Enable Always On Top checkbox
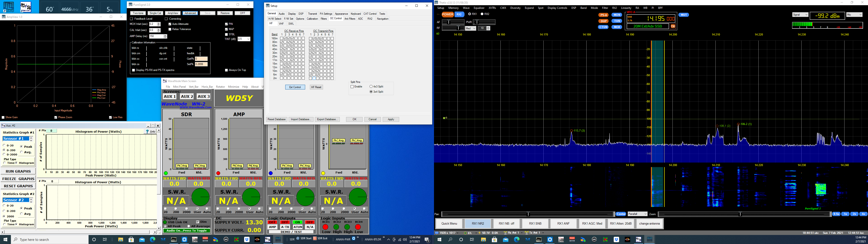Viewport: 868px width, 244px height. tap(226, 70)
